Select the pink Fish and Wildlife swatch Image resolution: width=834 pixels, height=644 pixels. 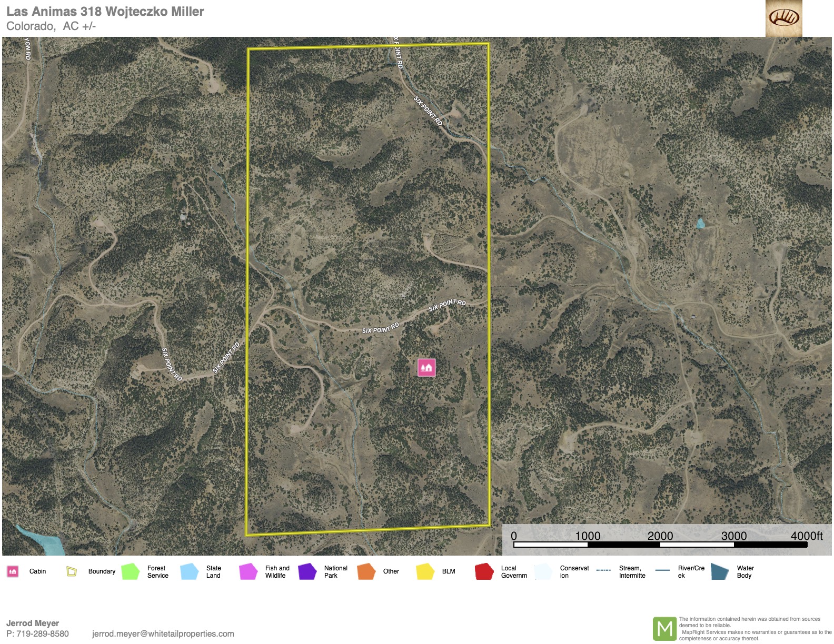pos(248,571)
